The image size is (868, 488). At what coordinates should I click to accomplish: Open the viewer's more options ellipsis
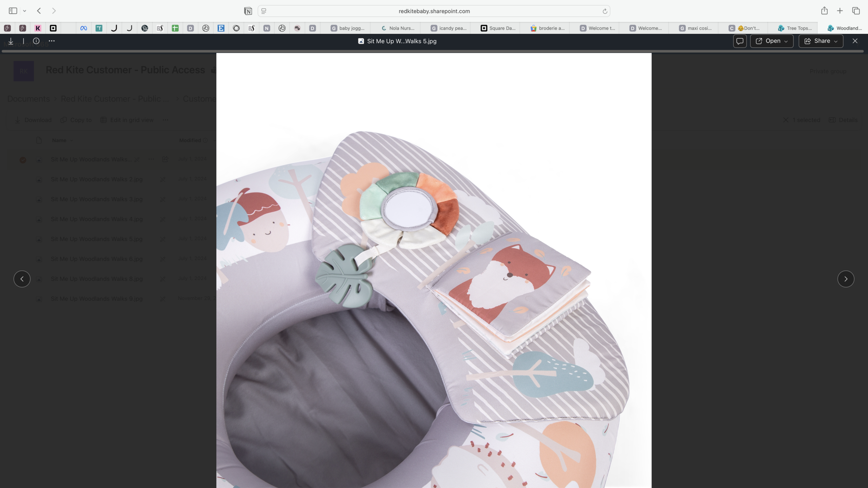52,41
